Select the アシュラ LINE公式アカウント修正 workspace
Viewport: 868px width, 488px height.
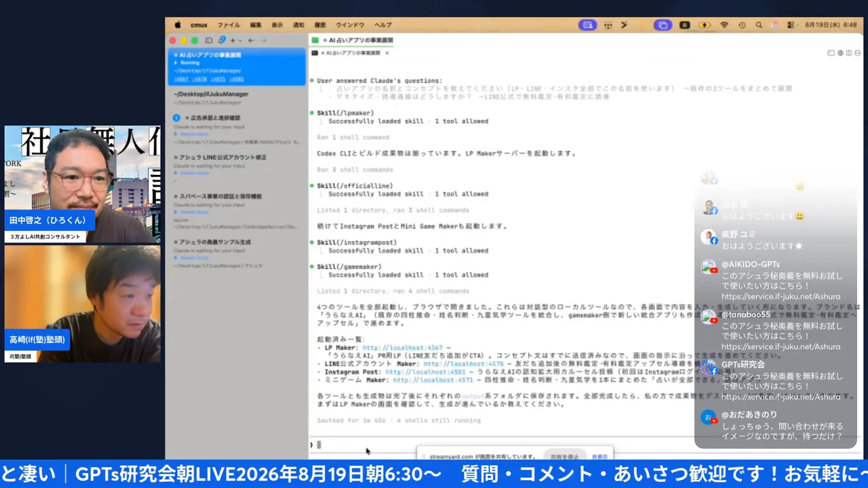coord(237,169)
